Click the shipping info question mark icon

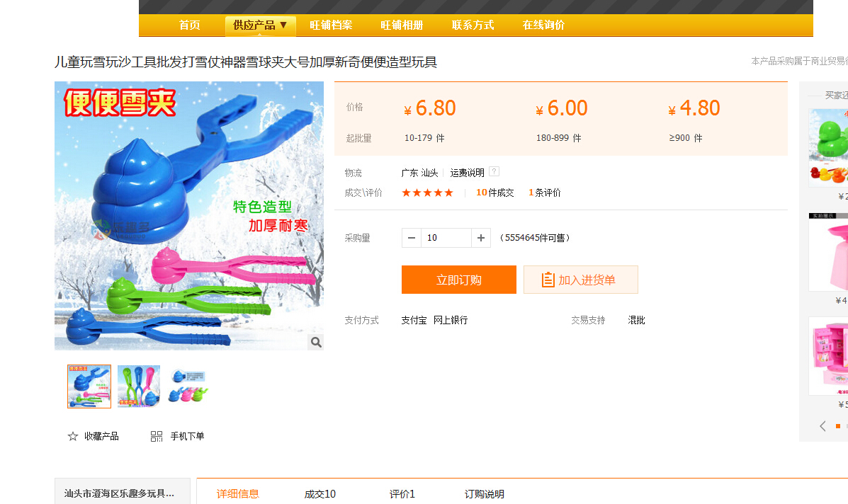click(494, 172)
